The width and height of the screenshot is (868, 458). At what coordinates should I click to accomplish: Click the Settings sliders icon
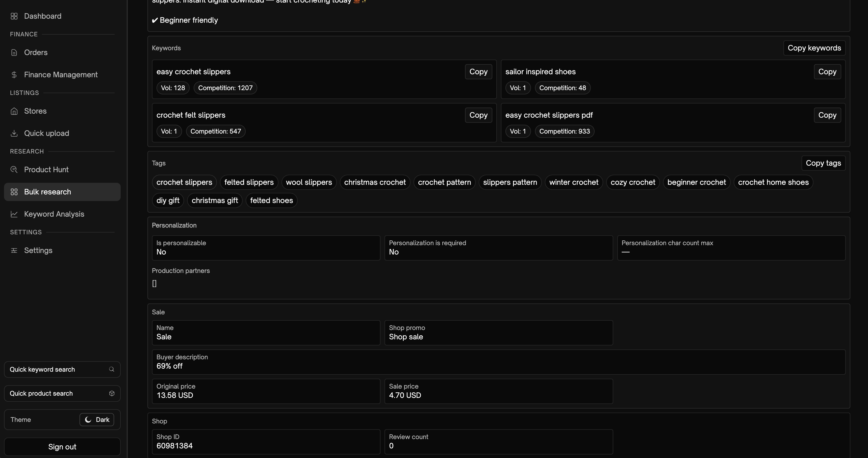14,250
